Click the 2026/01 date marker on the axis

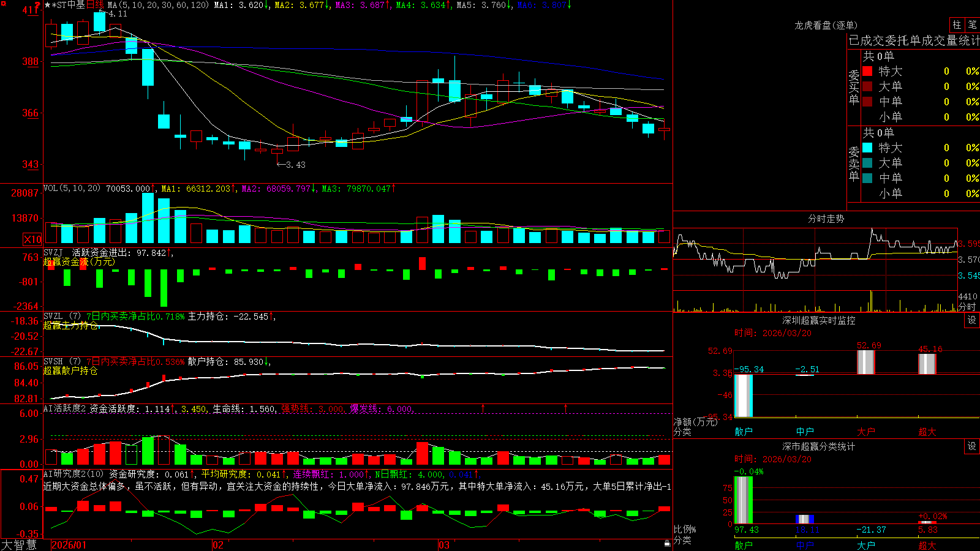pos(69,545)
